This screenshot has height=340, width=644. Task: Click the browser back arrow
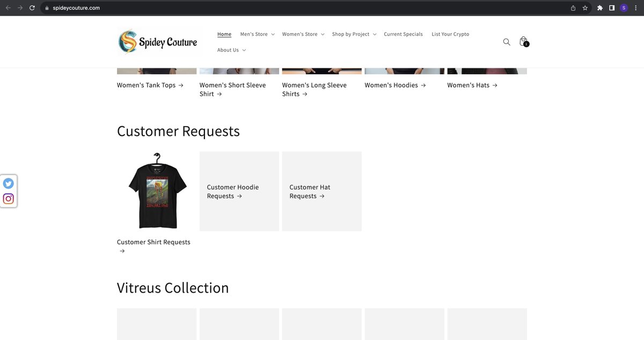[8, 8]
